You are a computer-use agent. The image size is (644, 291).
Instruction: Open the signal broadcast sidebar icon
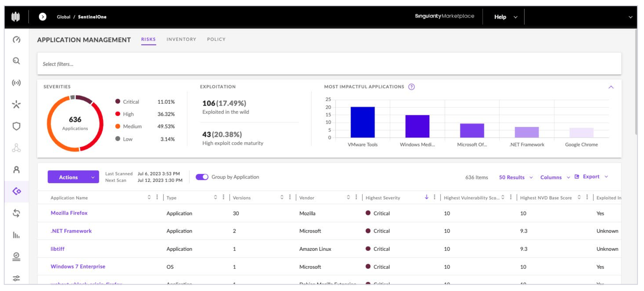click(16, 83)
